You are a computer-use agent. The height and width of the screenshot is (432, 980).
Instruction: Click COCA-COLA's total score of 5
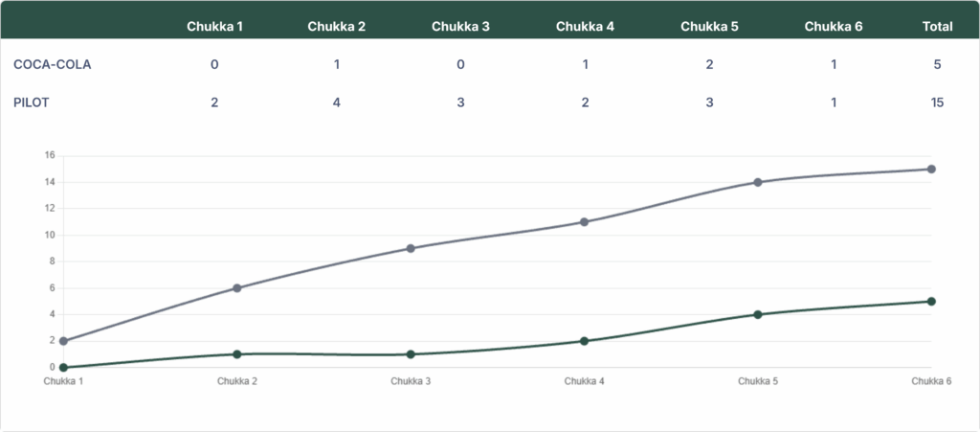pos(937,64)
